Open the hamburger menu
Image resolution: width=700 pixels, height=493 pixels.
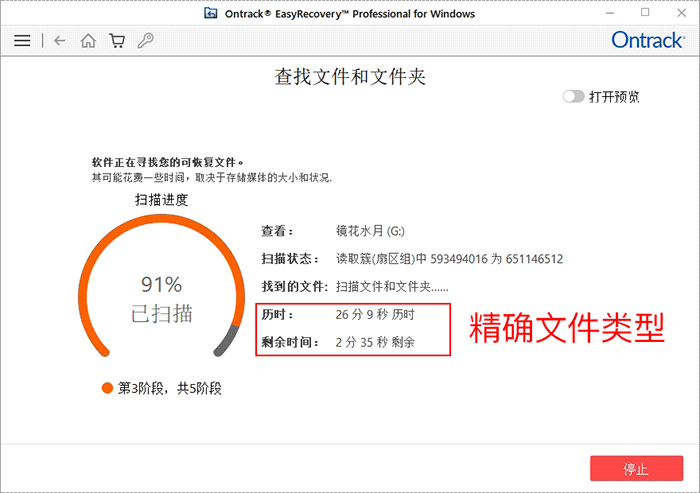22,41
